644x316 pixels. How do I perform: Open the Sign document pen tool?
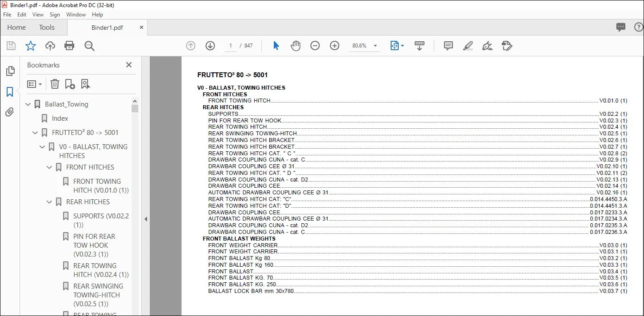pyautogui.click(x=488, y=46)
